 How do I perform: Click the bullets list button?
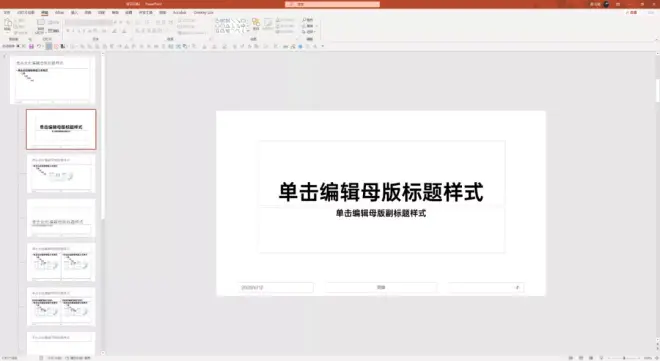tap(138, 22)
